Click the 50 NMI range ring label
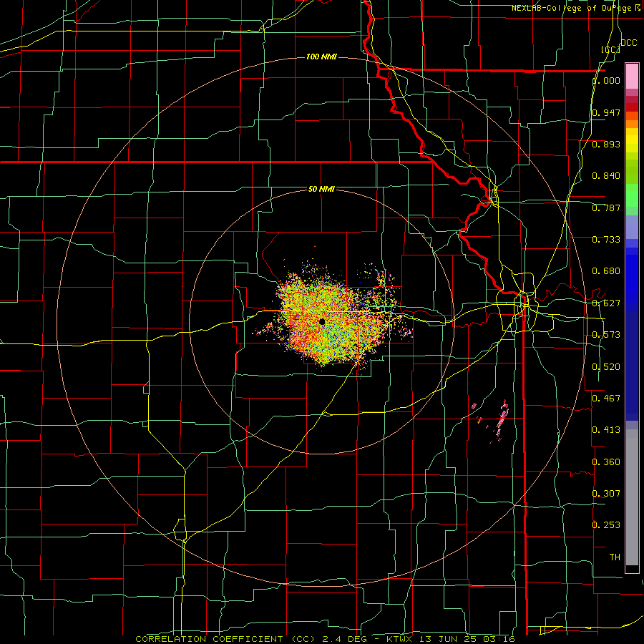644x644 pixels. point(321,190)
